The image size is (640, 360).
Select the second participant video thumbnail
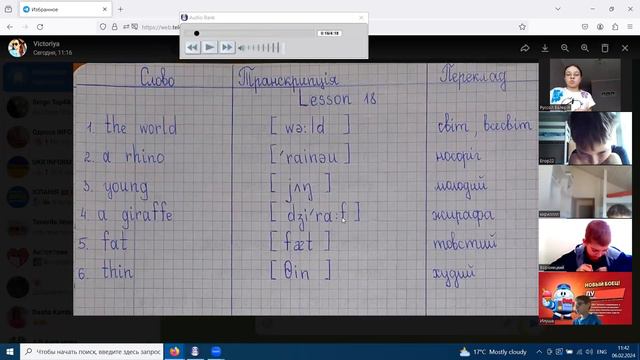pos(585,138)
